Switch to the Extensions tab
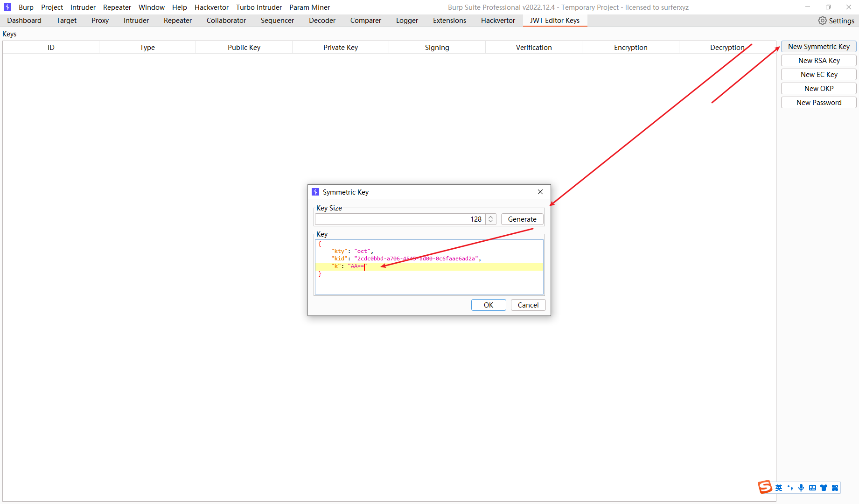This screenshot has height=504, width=859. click(x=449, y=21)
